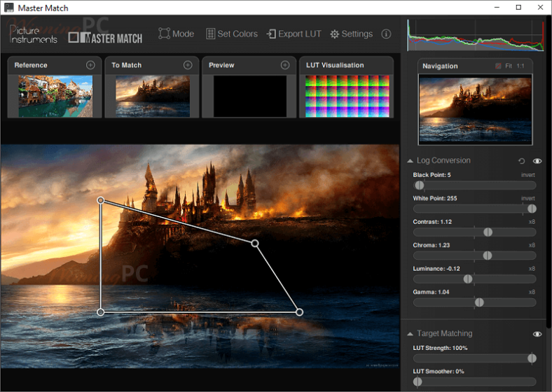The width and height of the screenshot is (552, 392).
Task: Click the bottom-left selection handle
Action: (101, 312)
